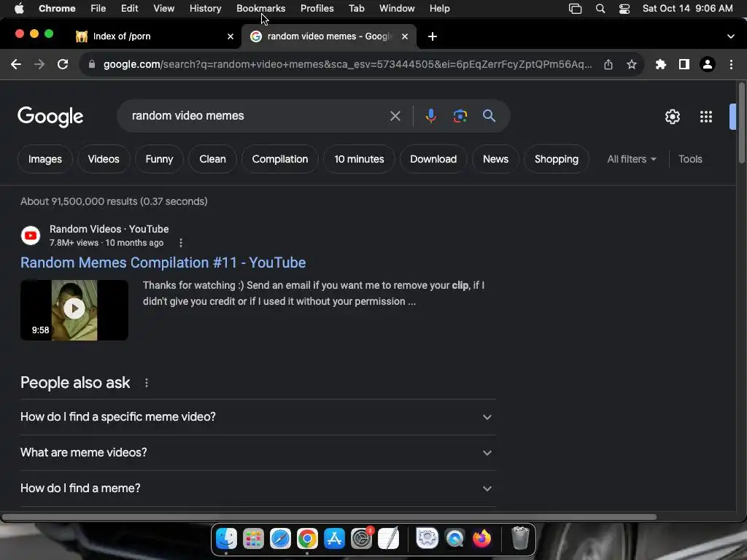Open more options for the YouTube result
The height and width of the screenshot is (560, 747).
[x=181, y=243]
